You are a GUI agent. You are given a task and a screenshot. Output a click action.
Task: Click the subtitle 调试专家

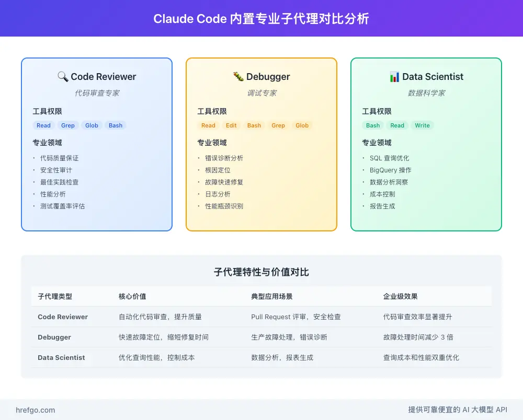pyautogui.click(x=262, y=93)
